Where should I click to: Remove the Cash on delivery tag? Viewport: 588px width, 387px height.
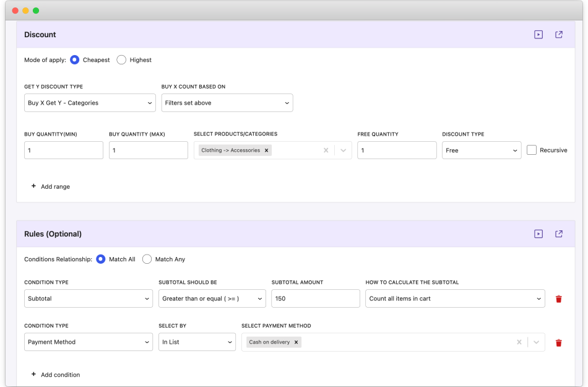(296, 342)
